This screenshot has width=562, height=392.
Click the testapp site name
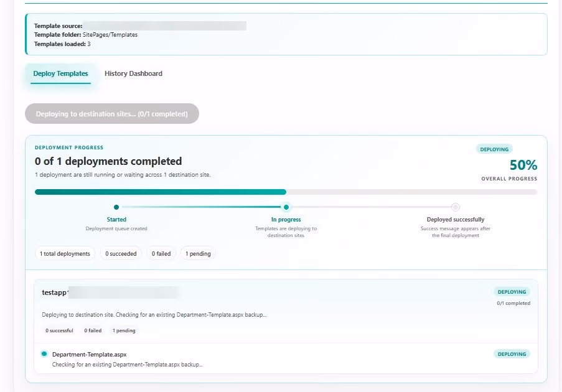point(55,292)
